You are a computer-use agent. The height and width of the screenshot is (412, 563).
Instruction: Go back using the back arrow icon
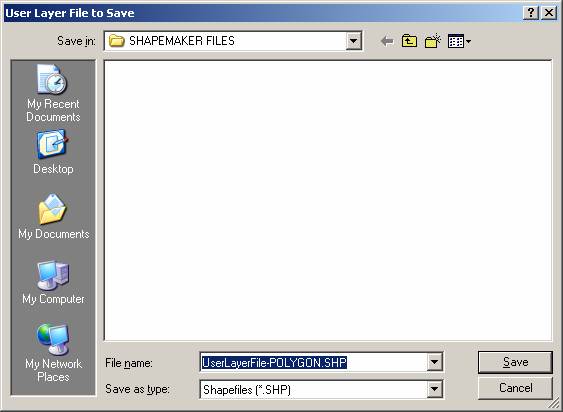387,41
